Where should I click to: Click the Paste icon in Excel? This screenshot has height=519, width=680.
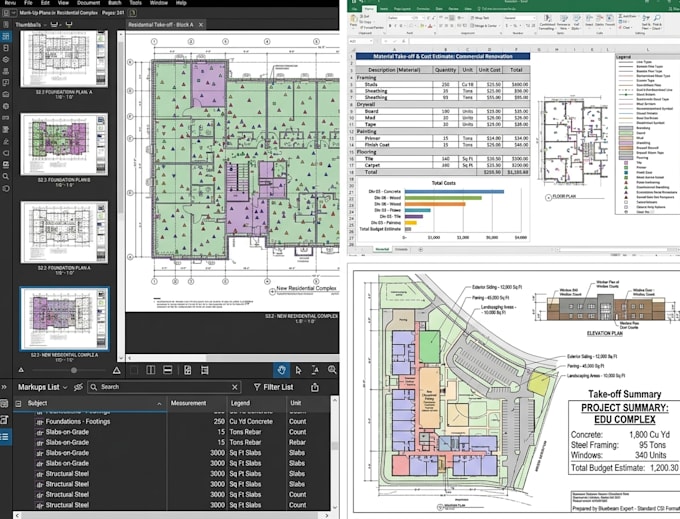pyautogui.click(x=353, y=21)
